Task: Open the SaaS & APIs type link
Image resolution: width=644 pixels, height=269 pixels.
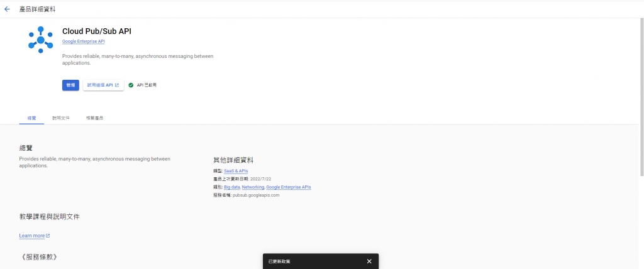Action: [236, 171]
